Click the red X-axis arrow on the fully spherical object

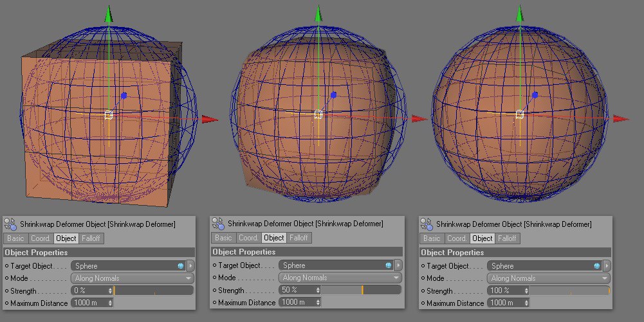click(x=620, y=118)
